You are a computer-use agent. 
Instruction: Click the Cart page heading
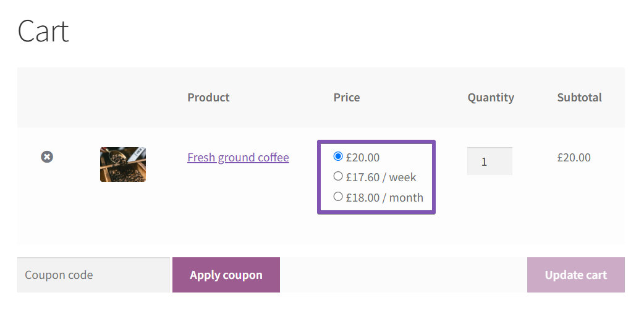click(x=43, y=31)
